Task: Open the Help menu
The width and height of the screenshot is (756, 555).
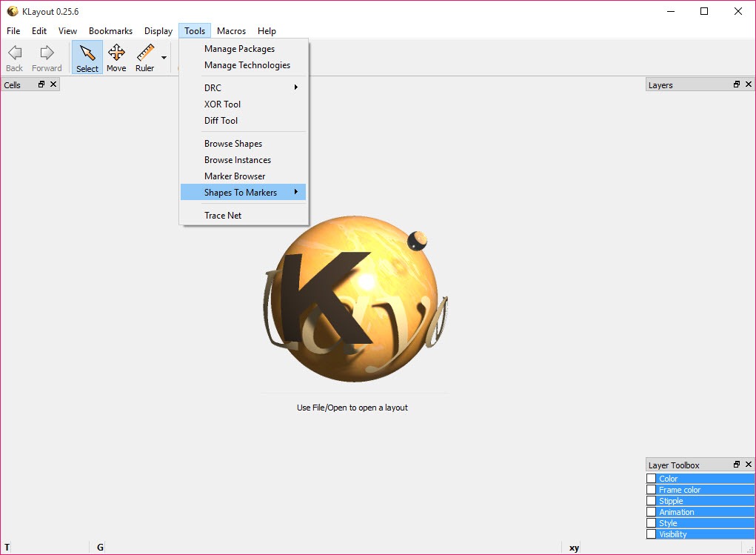Action: coord(267,31)
